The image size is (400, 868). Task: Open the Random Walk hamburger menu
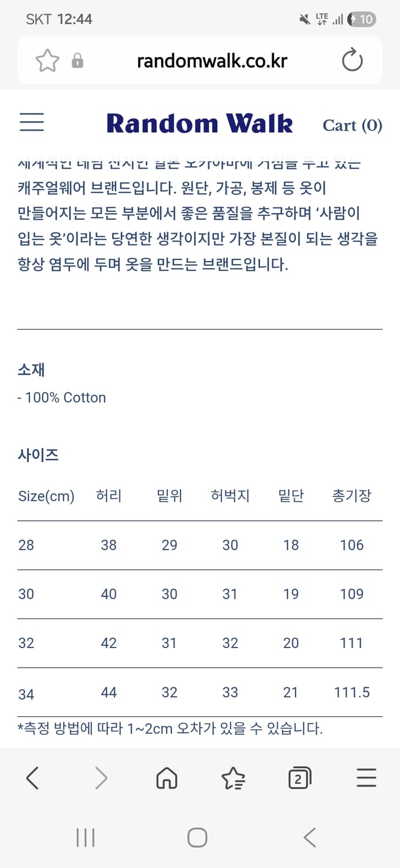click(31, 123)
